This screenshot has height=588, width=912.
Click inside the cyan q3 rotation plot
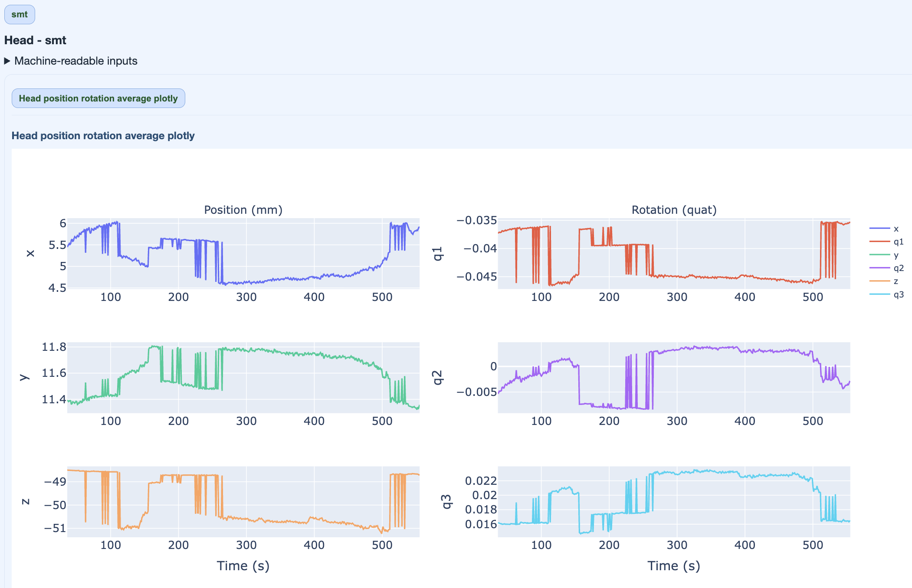click(673, 501)
